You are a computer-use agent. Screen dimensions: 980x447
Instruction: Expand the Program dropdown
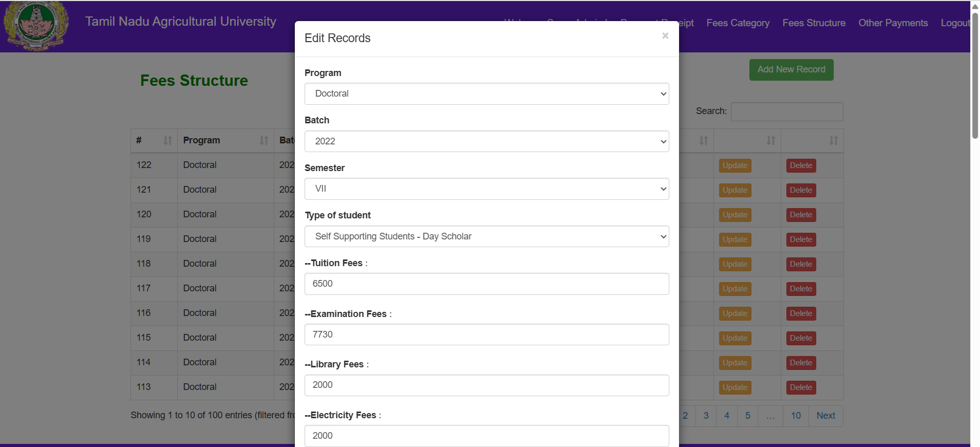click(486, 94)
